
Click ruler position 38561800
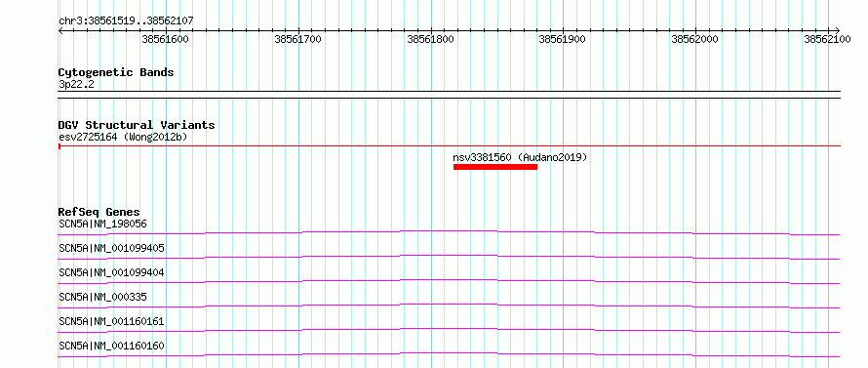click(430, 39)
